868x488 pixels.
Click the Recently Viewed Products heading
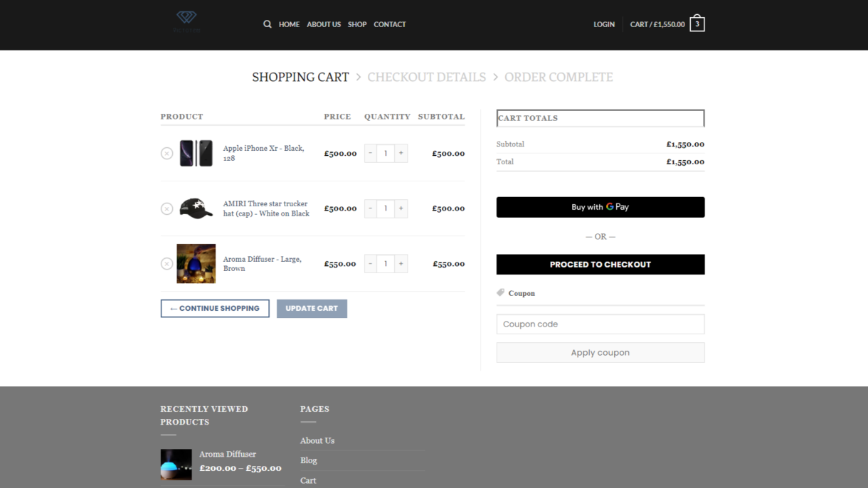[204, 415]
